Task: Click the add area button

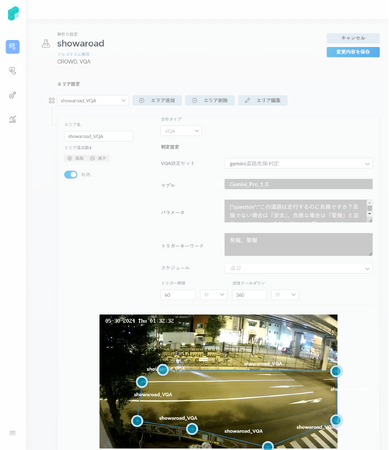Action: pyautogui.click(x=157, y=100)
